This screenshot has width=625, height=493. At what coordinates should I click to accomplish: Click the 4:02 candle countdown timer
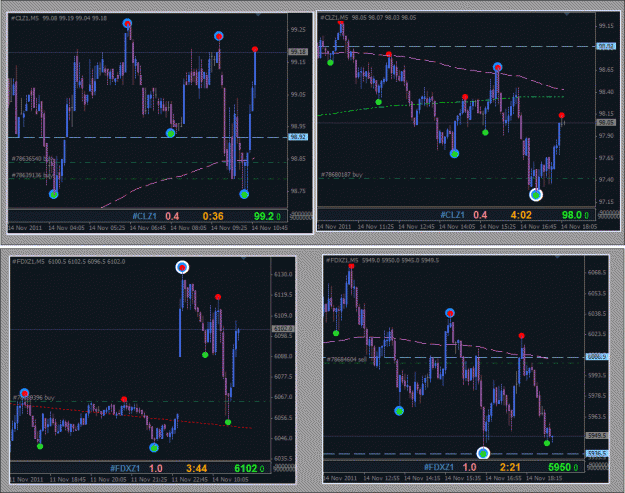pyautogui.click(x=521, y=215)
